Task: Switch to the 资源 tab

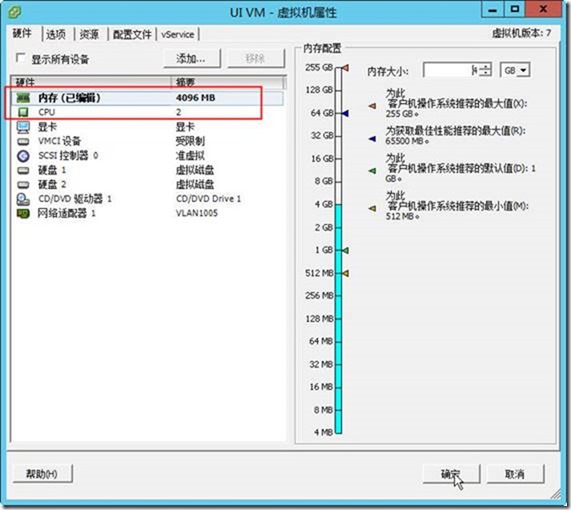Action: tap(89, 34)
